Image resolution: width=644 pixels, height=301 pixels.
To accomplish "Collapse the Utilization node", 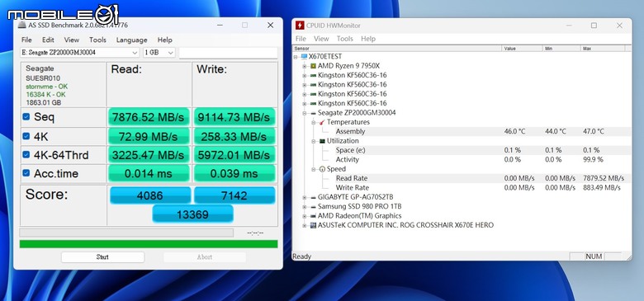I will pyautogui.click(x=314, y=141).
